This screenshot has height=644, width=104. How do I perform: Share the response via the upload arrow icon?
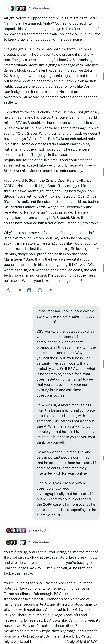click(50, 290)
